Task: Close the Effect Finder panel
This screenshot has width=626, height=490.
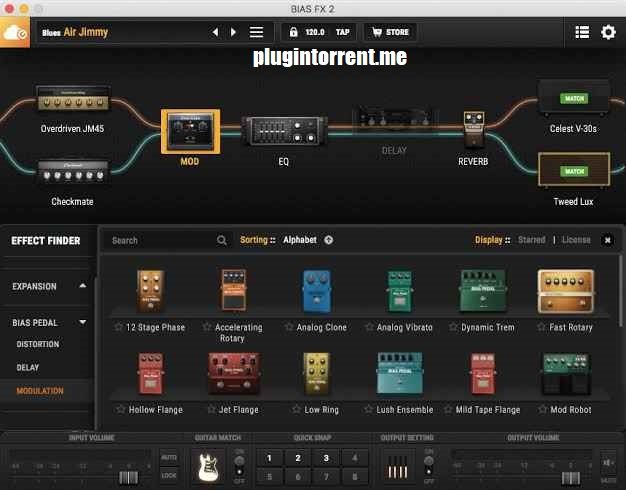Action: click(x=607, y=240)
